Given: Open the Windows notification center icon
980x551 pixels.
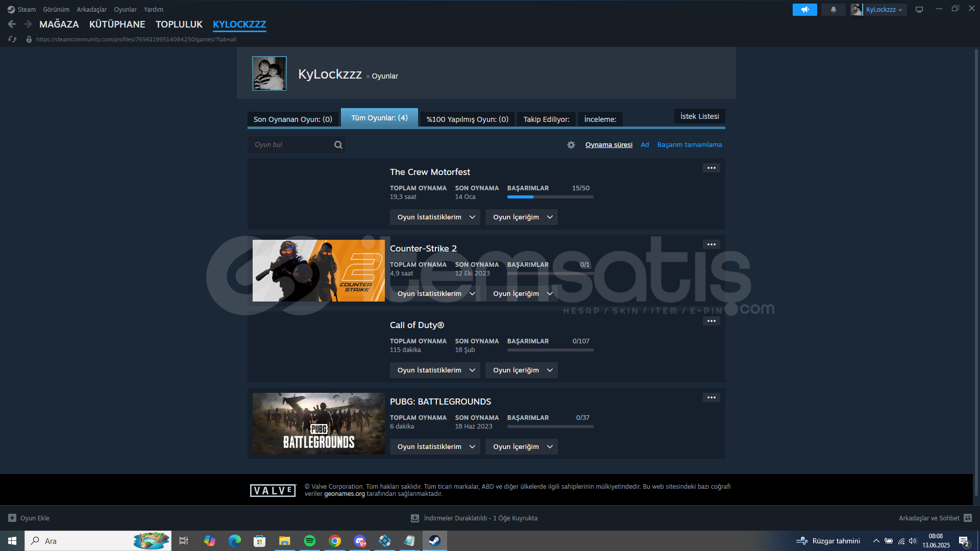Looking at the screenshot, I should coord(964,541).
